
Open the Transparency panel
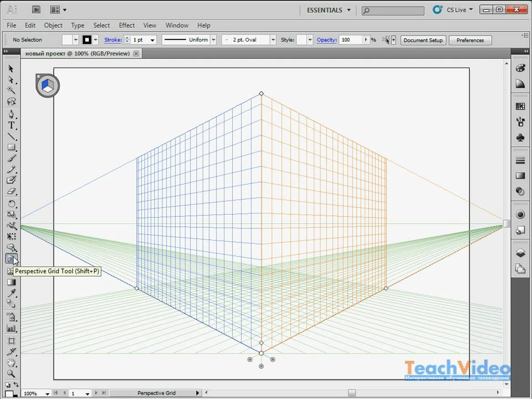tap(520, 191)
